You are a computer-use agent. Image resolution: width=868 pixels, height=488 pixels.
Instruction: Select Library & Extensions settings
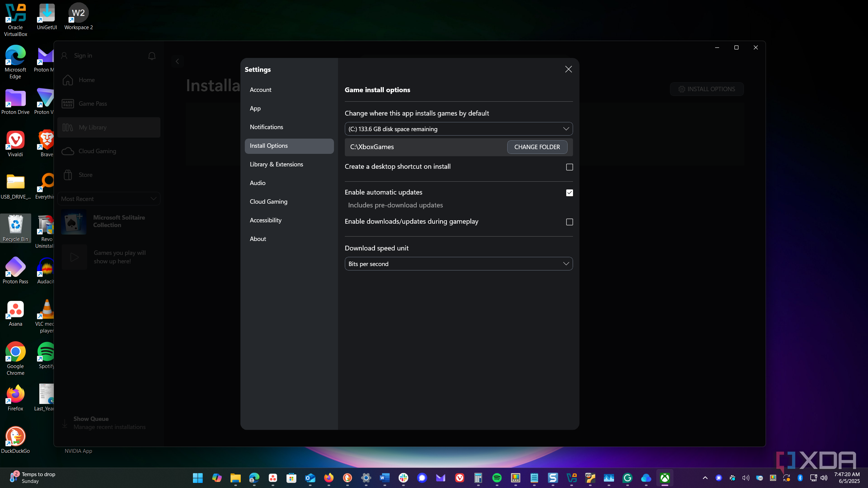click(289, 164)
